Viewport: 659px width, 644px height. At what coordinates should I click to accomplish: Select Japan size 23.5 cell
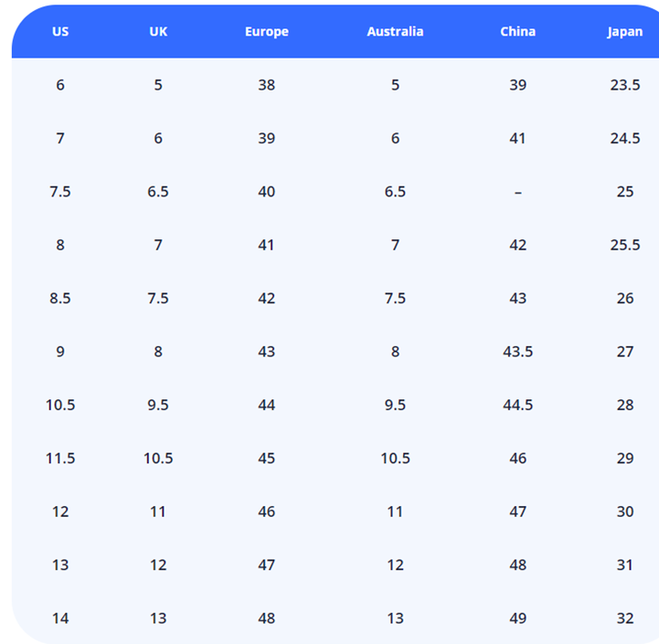click(x=624, y=85)
